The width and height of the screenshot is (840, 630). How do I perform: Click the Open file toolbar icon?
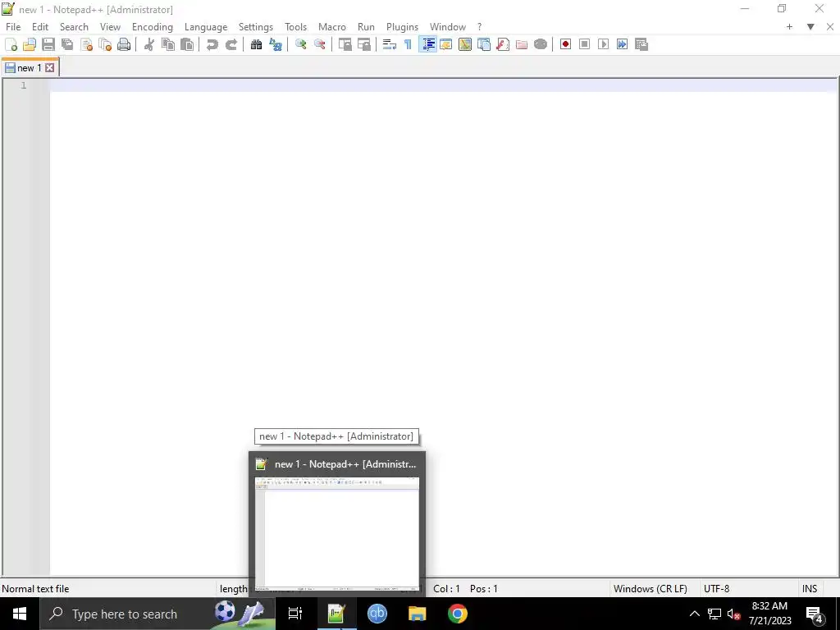[30, 44]
